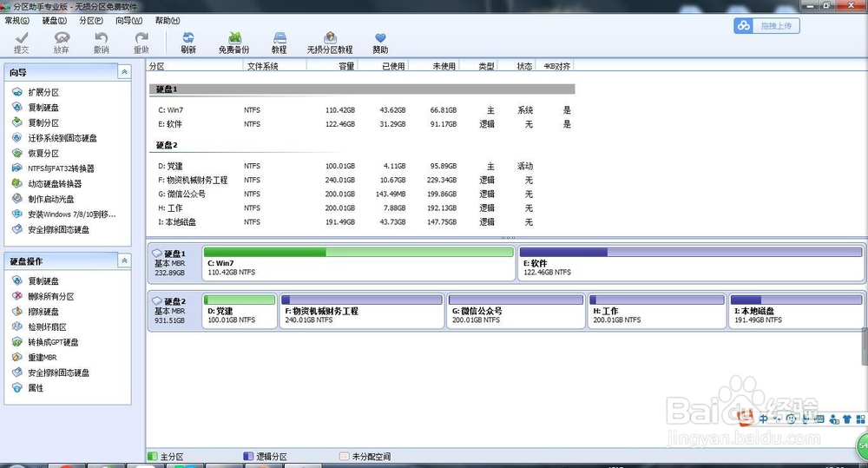This screenshot has width=868, height=468.
Task: Select G: 微信公众号 block in disk map
Action: [516, 311]
